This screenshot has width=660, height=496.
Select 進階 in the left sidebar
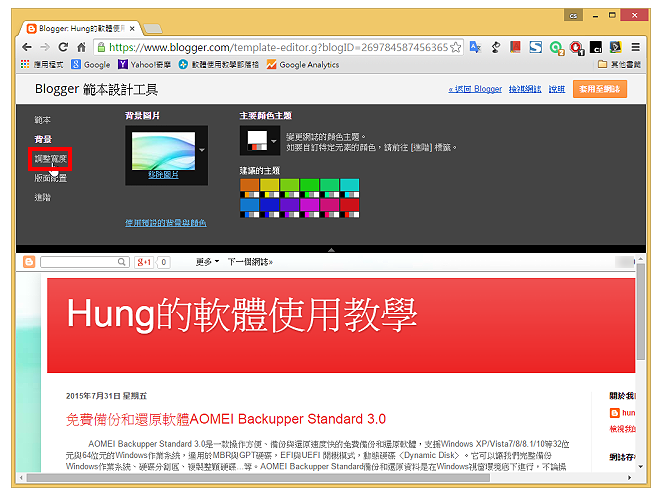[43, 197]
